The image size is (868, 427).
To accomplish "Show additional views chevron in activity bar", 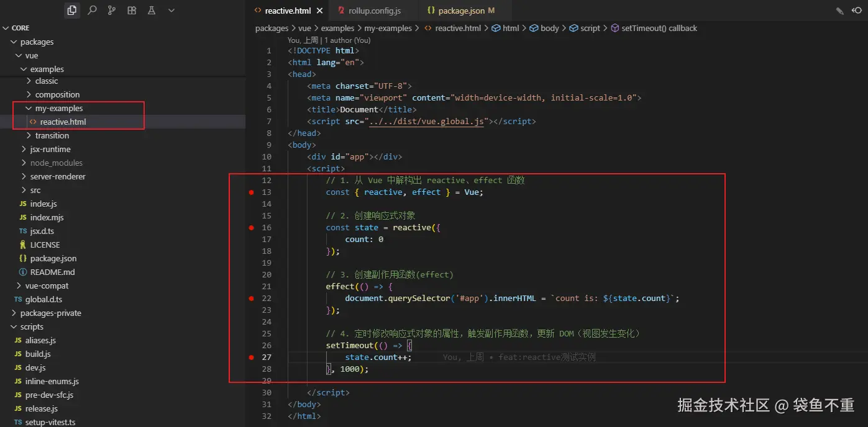I will 171,11.
